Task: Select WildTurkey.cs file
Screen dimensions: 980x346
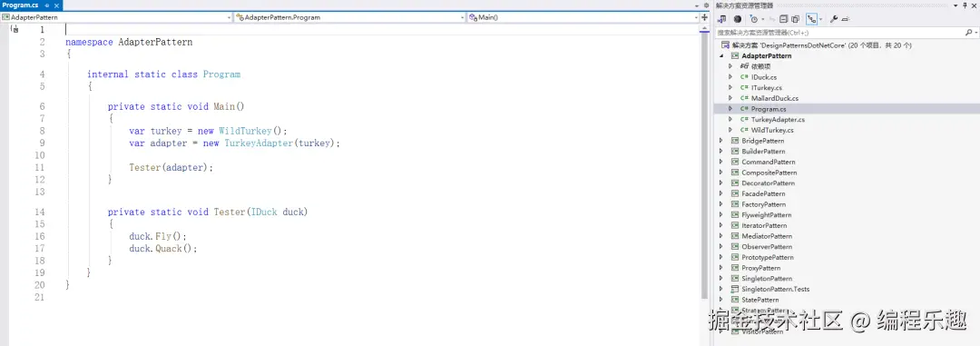Action: tap(772, 130)
